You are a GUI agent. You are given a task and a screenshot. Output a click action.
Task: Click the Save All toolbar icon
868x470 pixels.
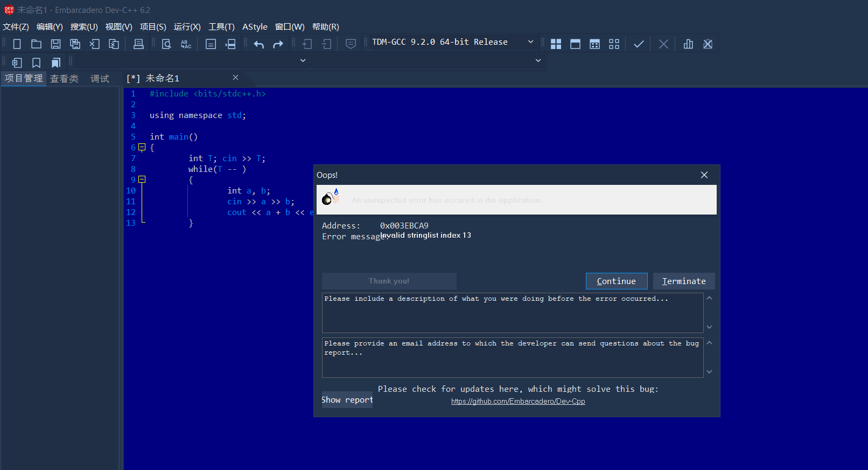click(x=75, y=44)
